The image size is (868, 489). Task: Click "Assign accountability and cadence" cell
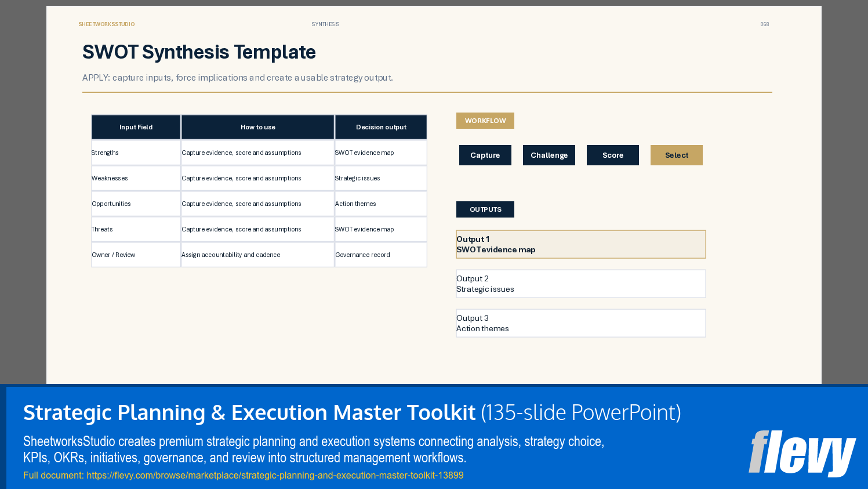click(258, 255)
